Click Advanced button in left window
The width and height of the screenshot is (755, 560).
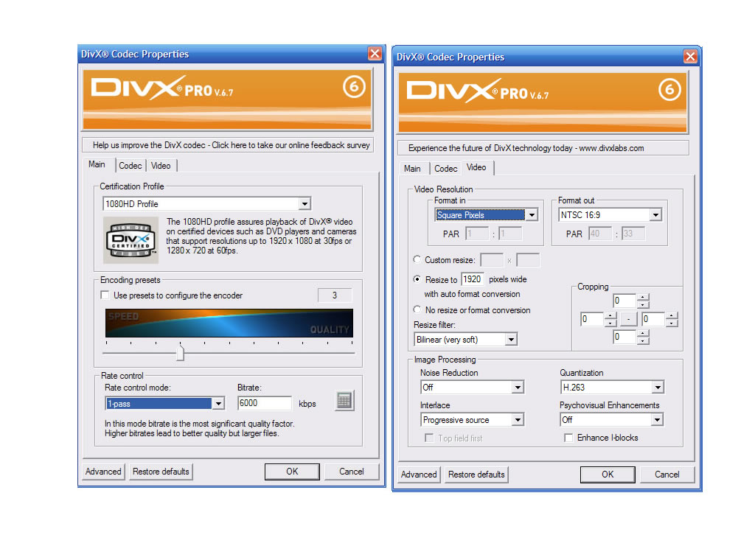(x=103, y=472)
